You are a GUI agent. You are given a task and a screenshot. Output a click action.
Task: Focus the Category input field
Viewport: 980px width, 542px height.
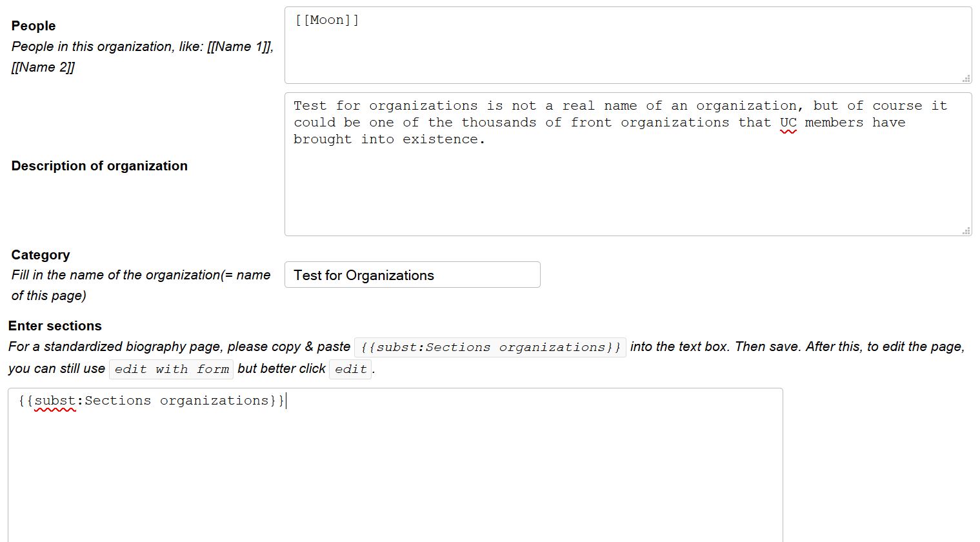(x=412, y=275)
